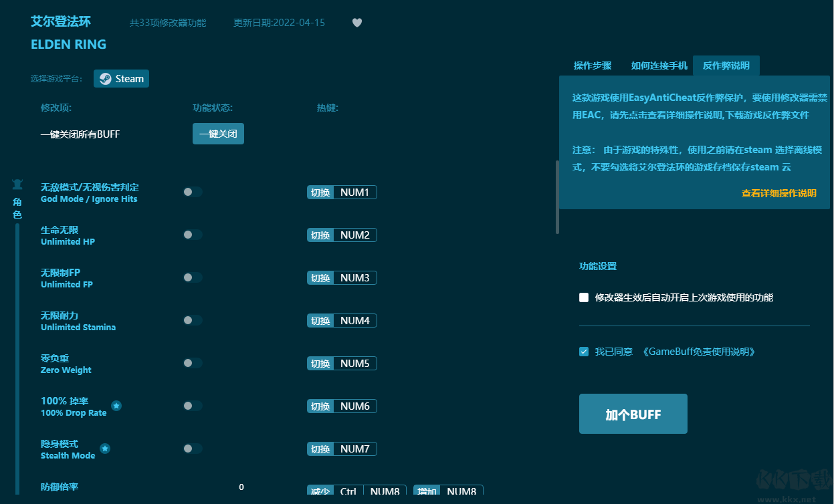Click the 防御倍率 label
This screenshot has width=834, height=504.
coord(60,487)
